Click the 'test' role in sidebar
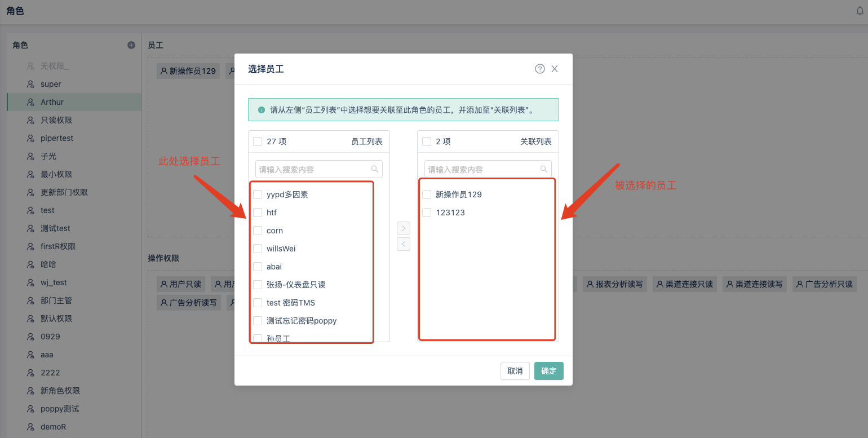Image resolution: width=868 pixels, height=438 pixels. coord(74,210)
